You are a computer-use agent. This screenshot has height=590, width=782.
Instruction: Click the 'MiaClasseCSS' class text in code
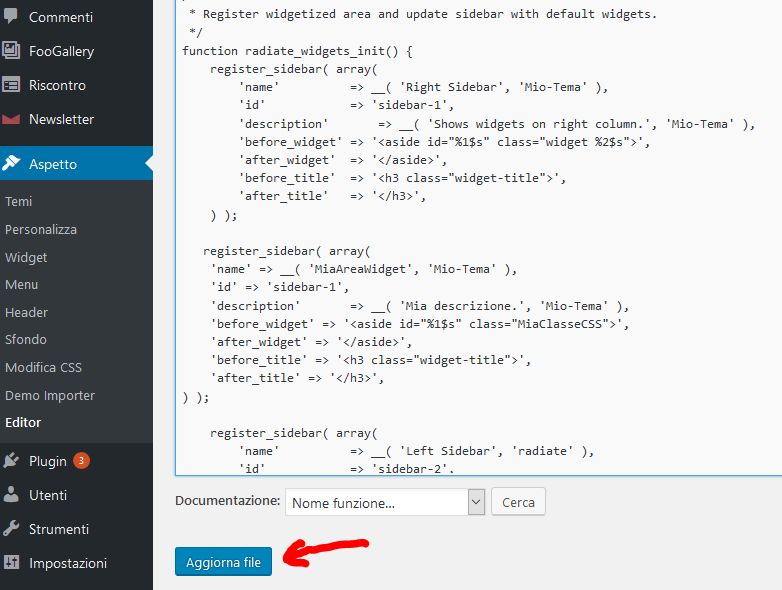560,324
